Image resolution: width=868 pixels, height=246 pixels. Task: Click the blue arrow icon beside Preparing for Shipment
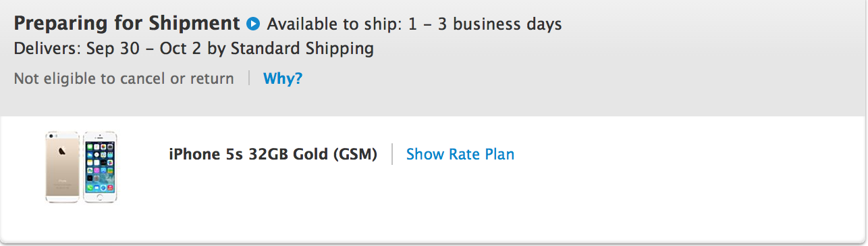[x=253, y=24]
